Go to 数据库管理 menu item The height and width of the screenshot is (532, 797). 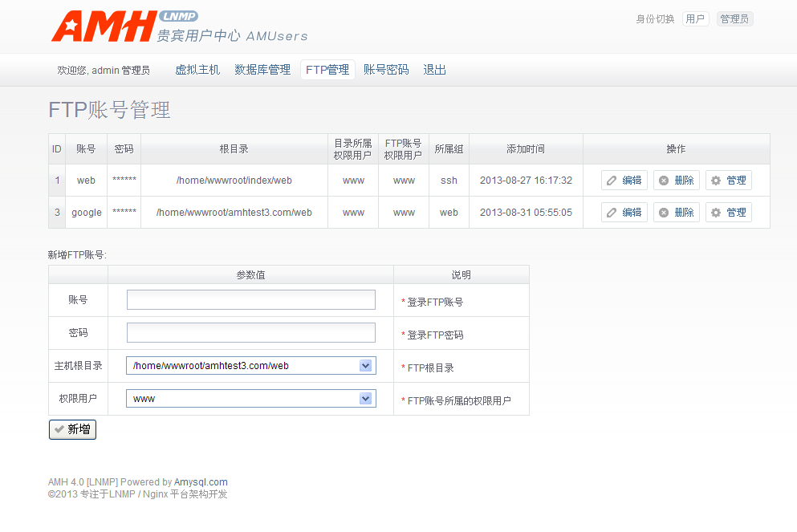(x=262, y=70)
